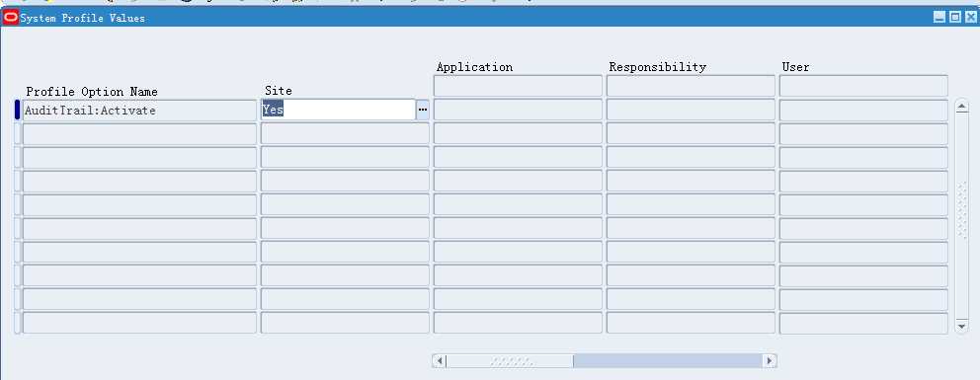Click the Application header field box
Screen dimensions: 980x380
point(518,86)
